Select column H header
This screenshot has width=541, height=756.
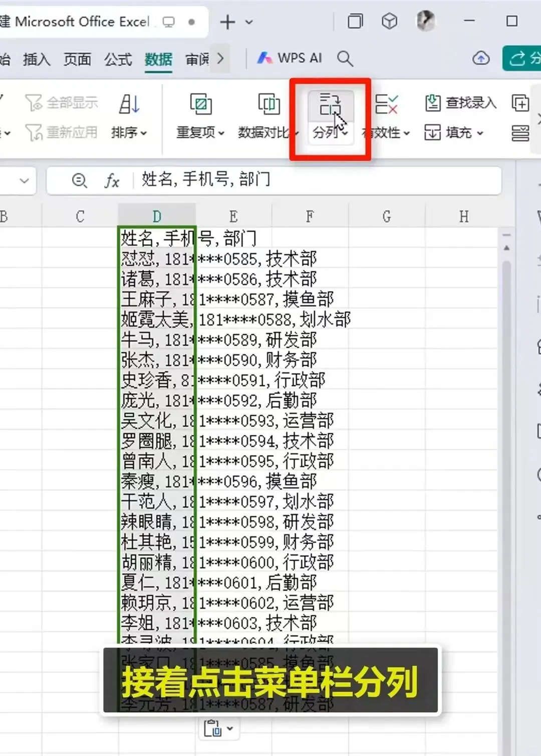pos(464,216)
